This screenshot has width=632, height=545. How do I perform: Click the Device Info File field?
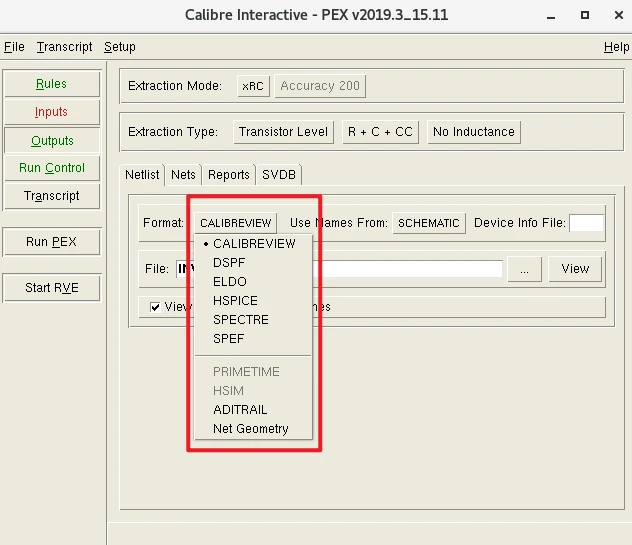point(586,223)
